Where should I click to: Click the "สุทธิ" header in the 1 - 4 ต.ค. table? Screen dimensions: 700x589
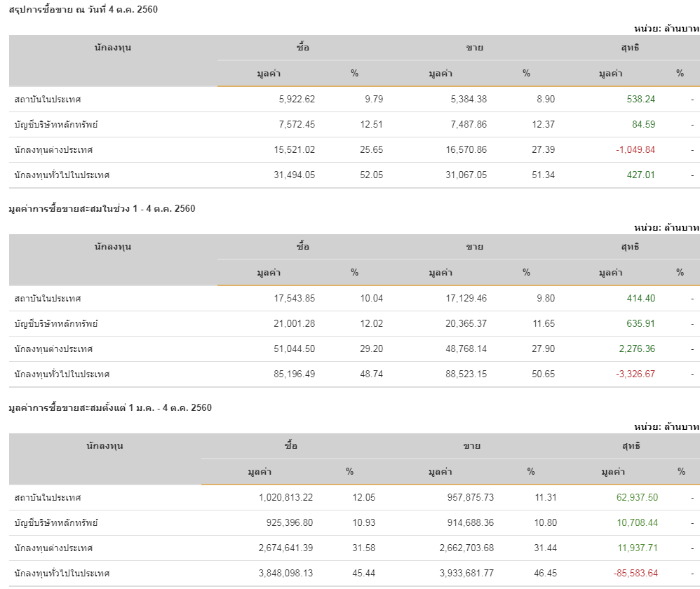pyautogui.click(x=630, y=247)
